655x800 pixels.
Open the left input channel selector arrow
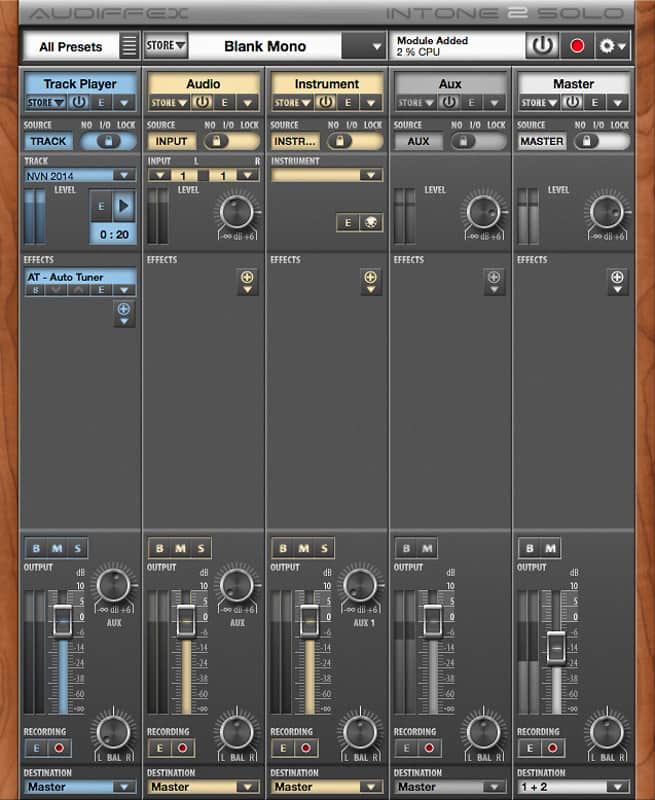(x=160, y=176)
